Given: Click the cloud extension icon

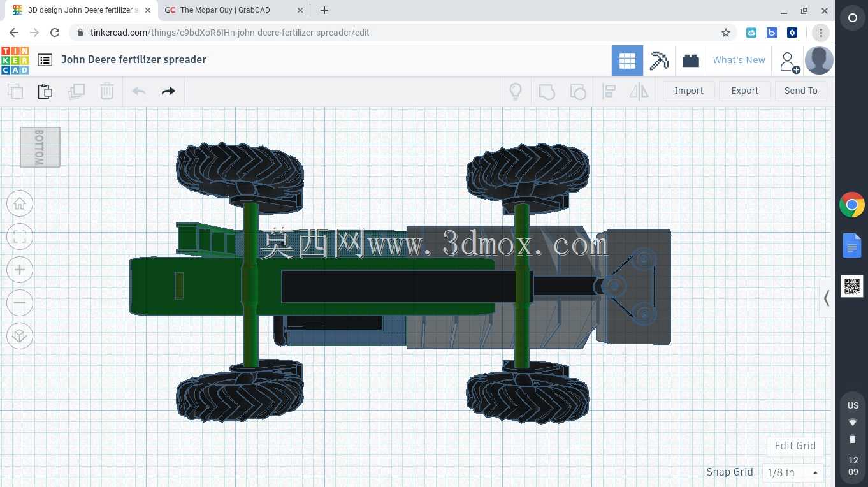Looking at the screenshot, I should pyautogui.click(x=751, y=33).
